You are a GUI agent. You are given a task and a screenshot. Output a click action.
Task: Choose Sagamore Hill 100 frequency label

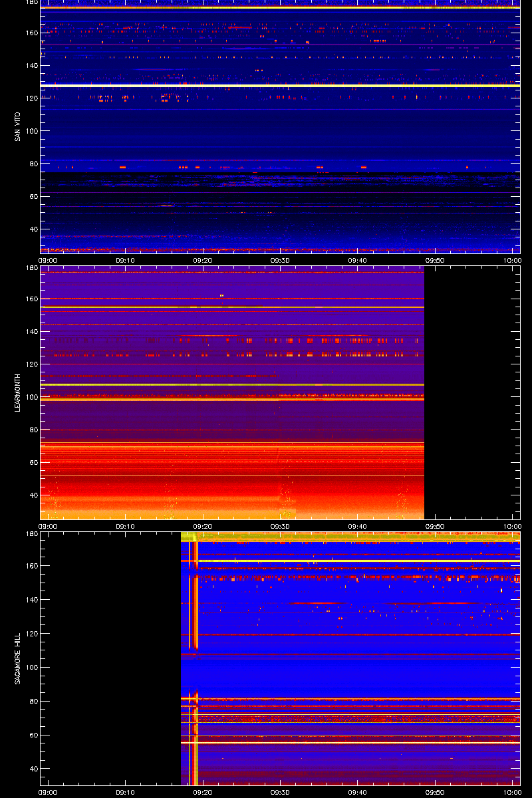tap(31, 668)
